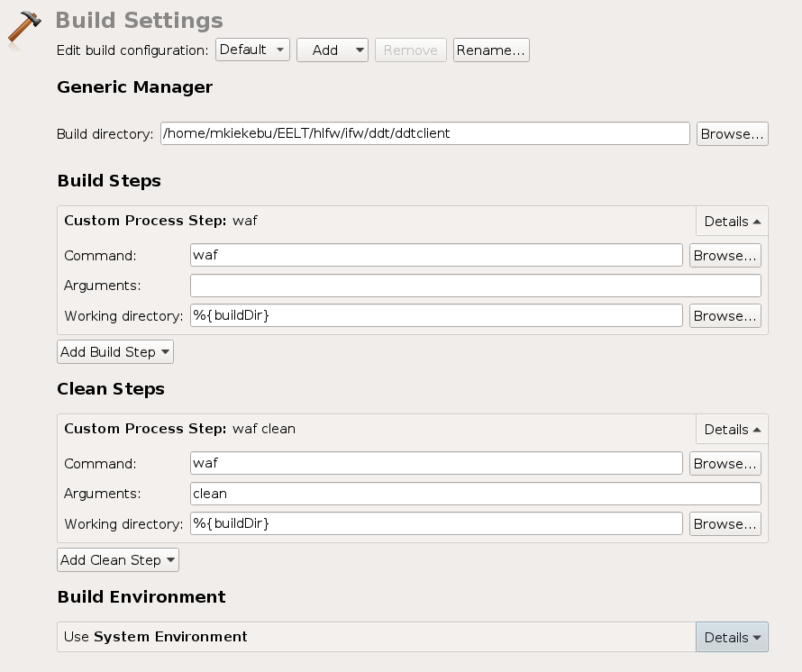The image size is (802, 672).
Task: Click the hammer Build Settings icon
Action: 24,27
